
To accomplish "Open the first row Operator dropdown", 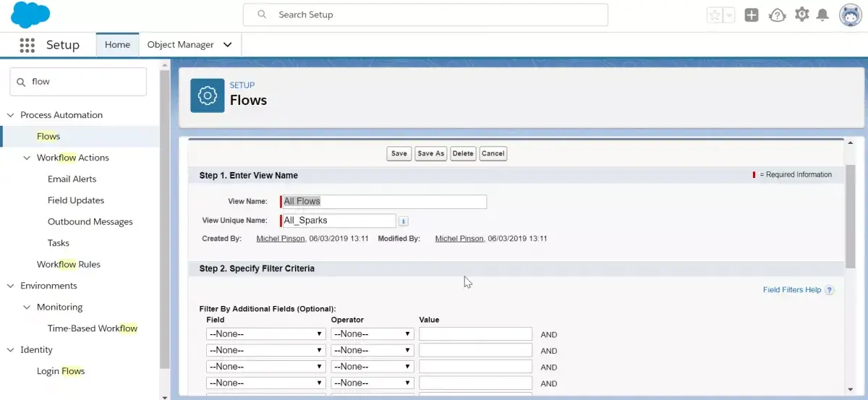I will (x=373, y=334).
